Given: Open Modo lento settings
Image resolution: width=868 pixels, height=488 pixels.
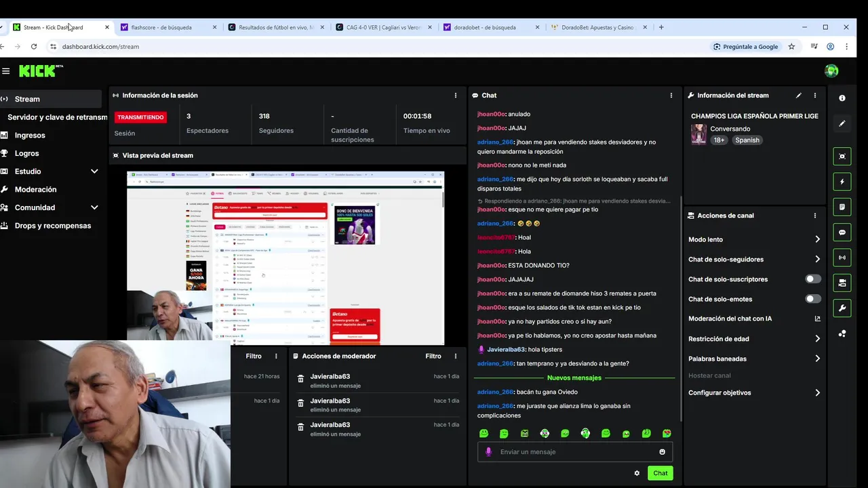Looking at the screenshot, I should tap(754, 239).
